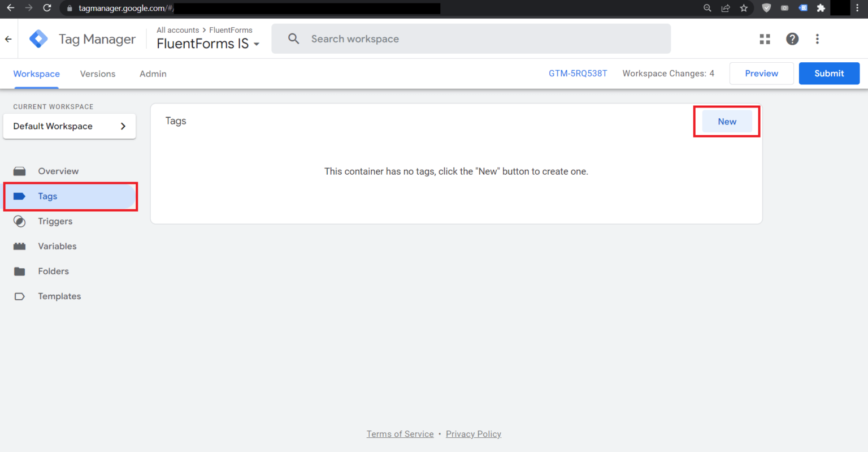Click the back arrow beside the logo
This screenshot has width=868, height=452.
coord(8,38)
